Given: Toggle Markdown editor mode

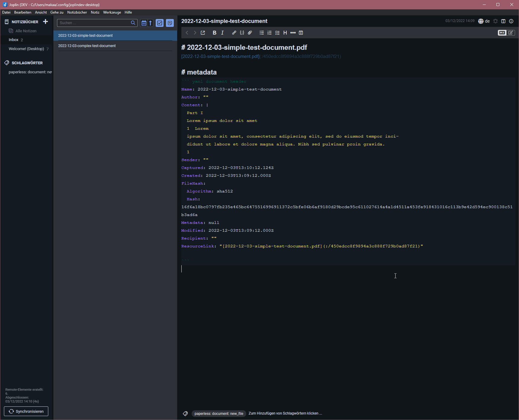Looking at the screenshot, I should point(502,33).
